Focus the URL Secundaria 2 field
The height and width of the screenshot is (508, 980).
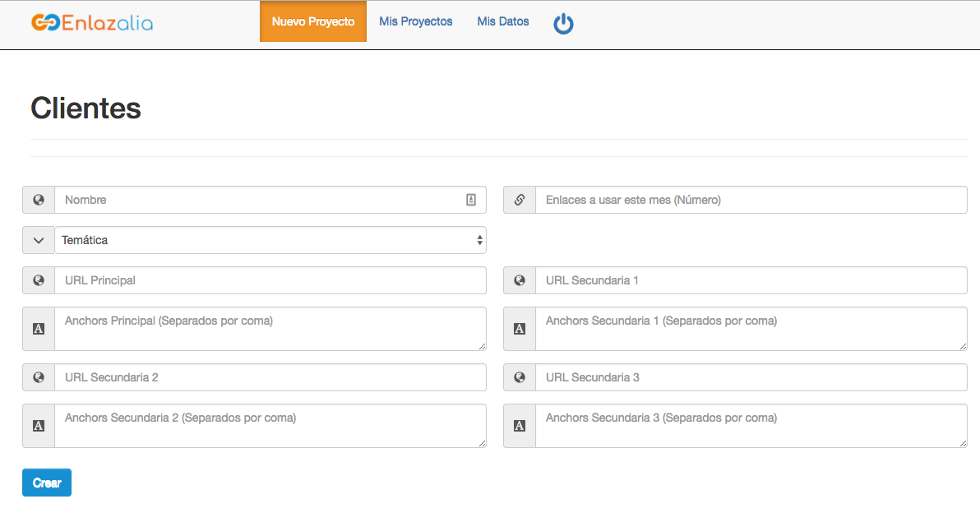tap(270, 377)
